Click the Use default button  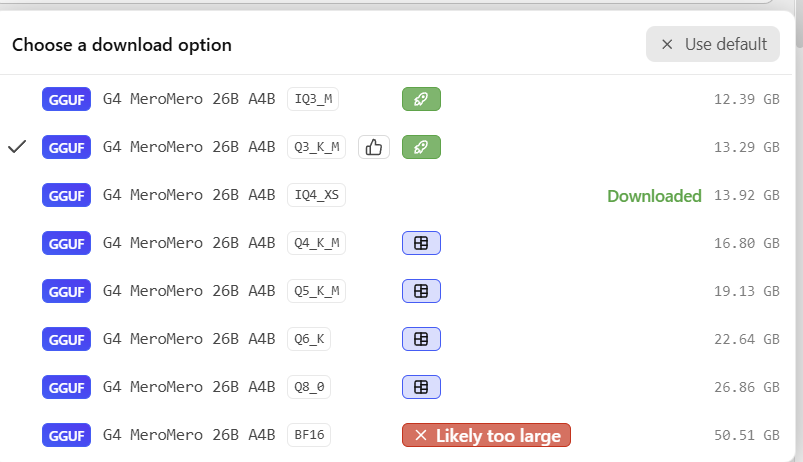pos(713,44)
